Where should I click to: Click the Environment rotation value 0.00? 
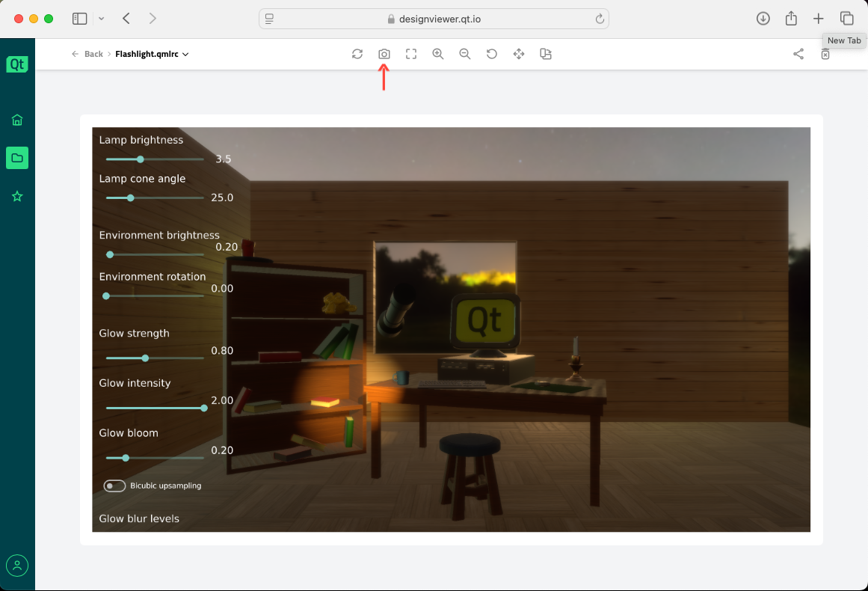[222, 289]
